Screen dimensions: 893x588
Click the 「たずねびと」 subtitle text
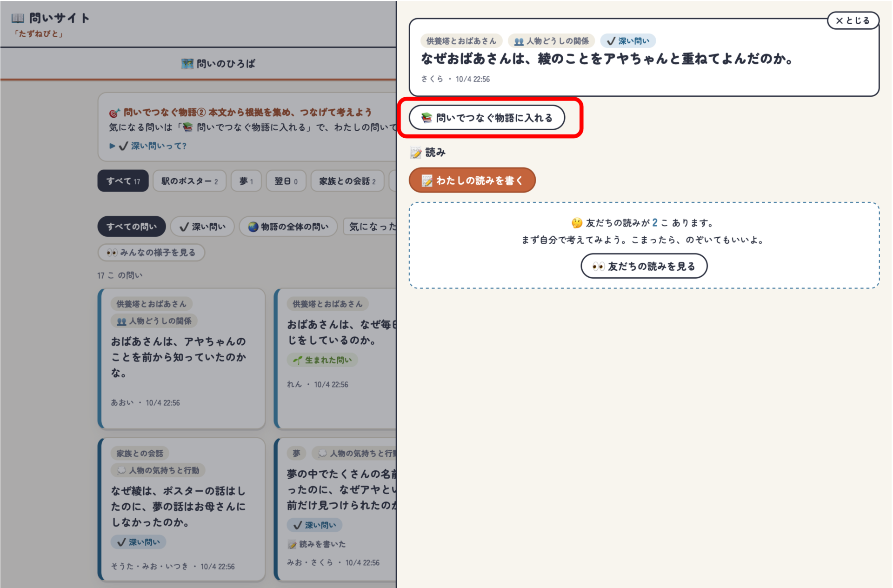pos(38,33)
